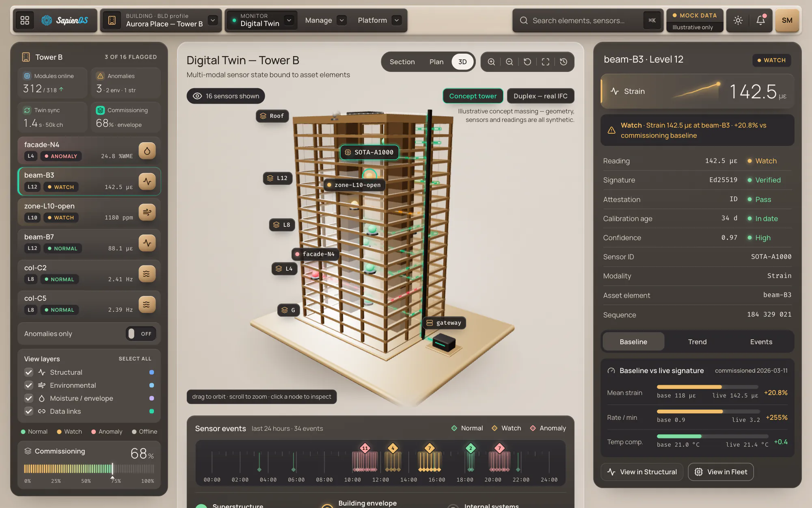
Task: Click the Watch alert banner
Action: (x=697, y=130)
